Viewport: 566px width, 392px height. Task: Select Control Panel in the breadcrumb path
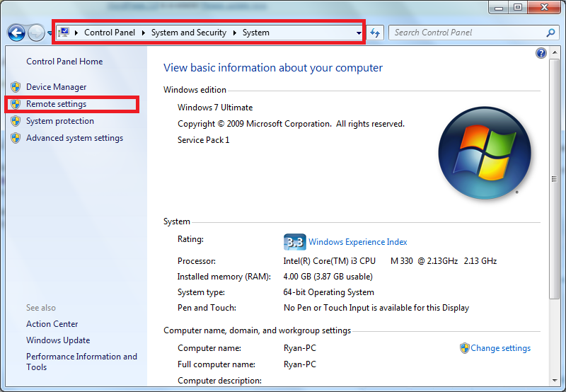[x=109, y=33]
